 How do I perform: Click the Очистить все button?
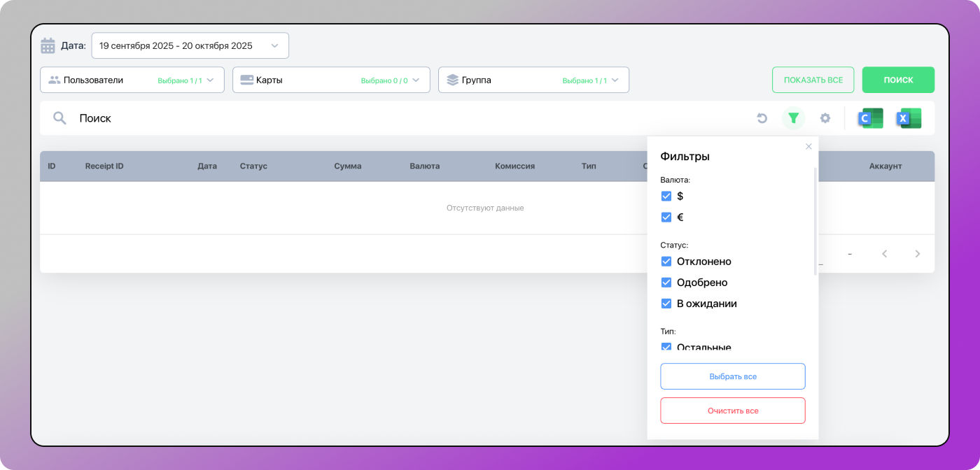pyautogui.click(x=732, y=411)
